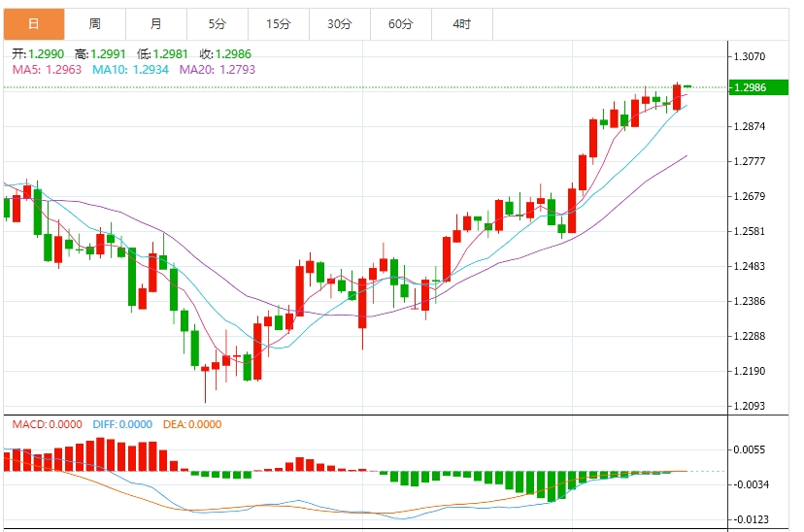This screenshot has width=804, height=532.
Task: Switch to the 4时 chart tab
Action: (462, 23)
